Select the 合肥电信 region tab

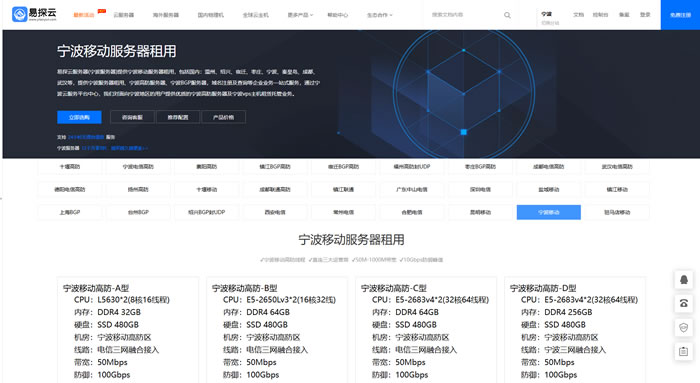point(412,212)
